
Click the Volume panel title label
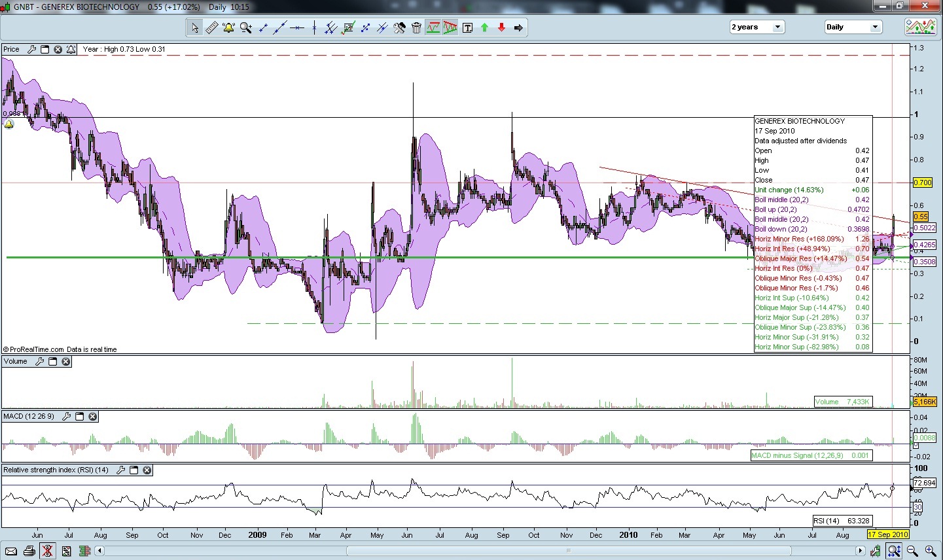click(x=16, y=361)
